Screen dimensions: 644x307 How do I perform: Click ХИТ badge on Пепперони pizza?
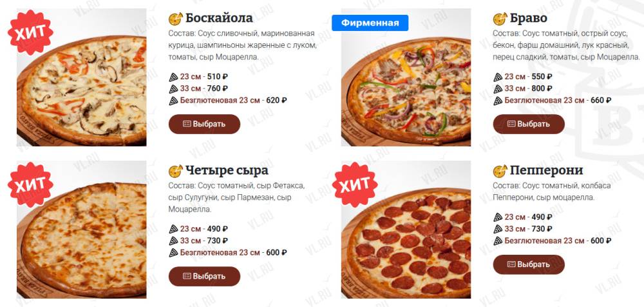pos(355,184)
